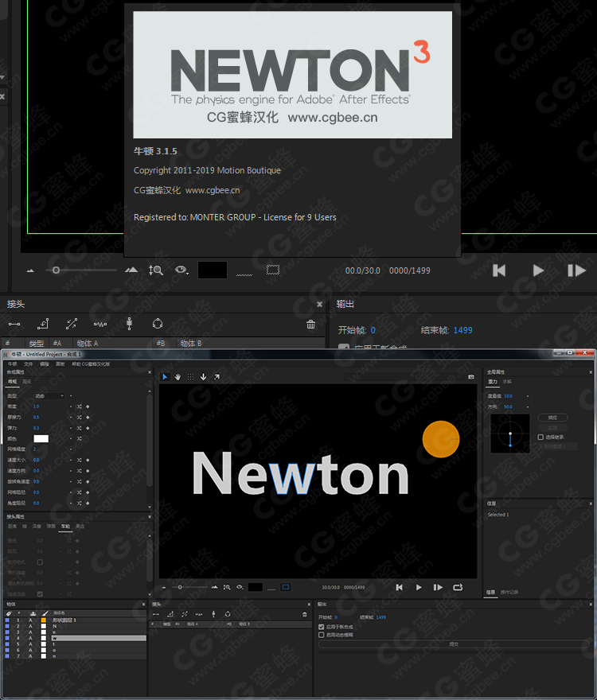597x700 pixels.
Task: Select highlighted body row 'w' in bodies list
Action: [75, 638]
